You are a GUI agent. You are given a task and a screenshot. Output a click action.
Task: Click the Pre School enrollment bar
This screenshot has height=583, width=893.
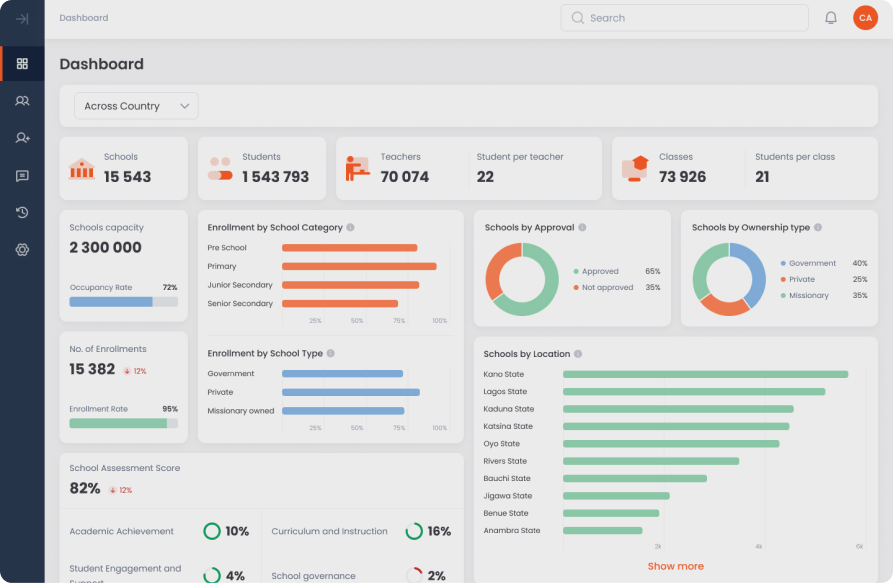click(350, 248)
